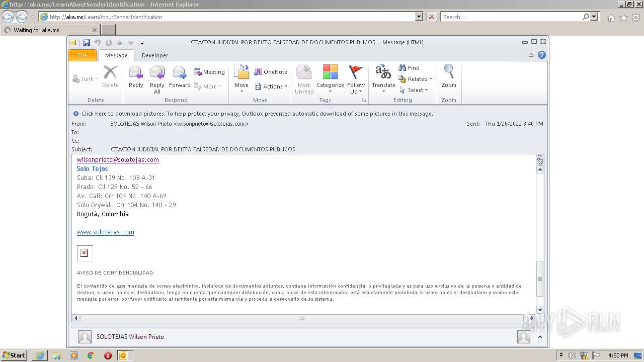Switch to the Message tab
The image size is (644, 362).
(116, 55)
